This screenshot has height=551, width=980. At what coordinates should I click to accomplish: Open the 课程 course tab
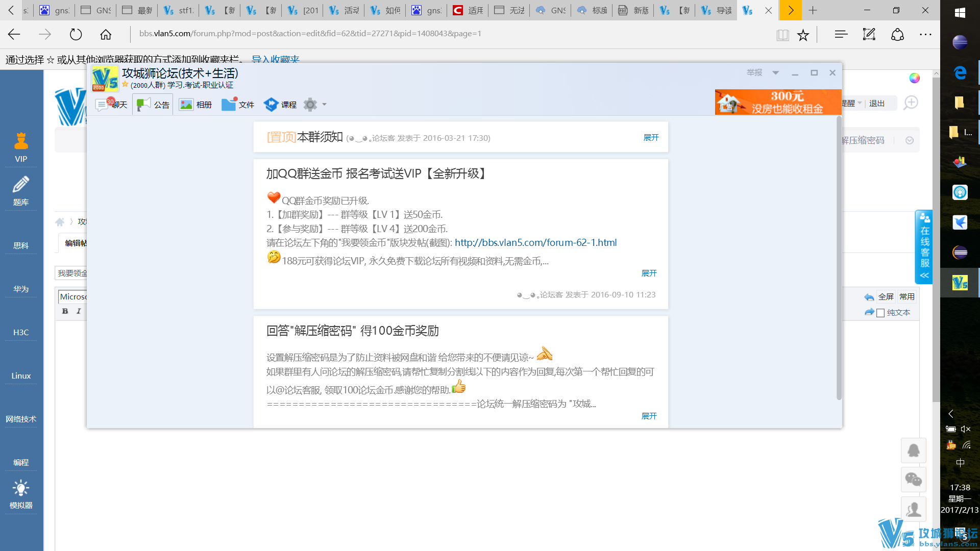click(280, 105)
